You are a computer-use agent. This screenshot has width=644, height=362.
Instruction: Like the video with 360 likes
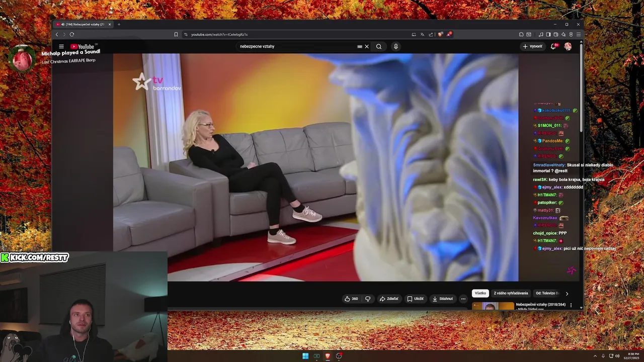(x=351, y=299)
